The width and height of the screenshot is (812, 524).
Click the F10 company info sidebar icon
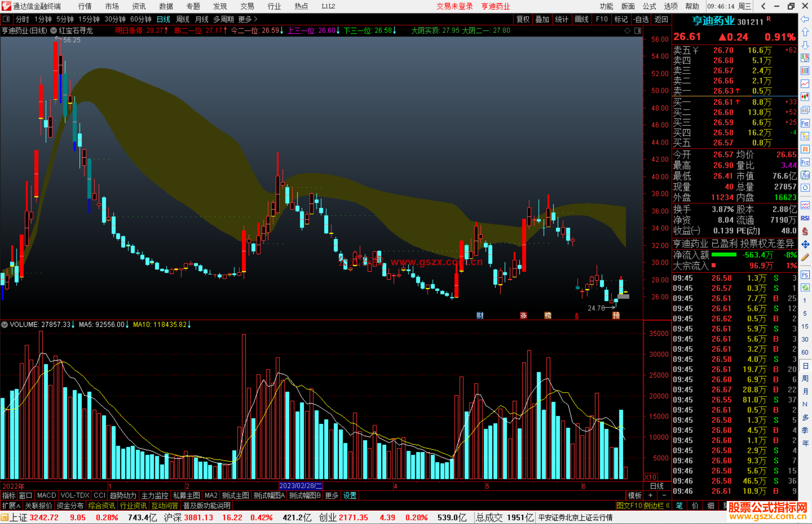805,123
